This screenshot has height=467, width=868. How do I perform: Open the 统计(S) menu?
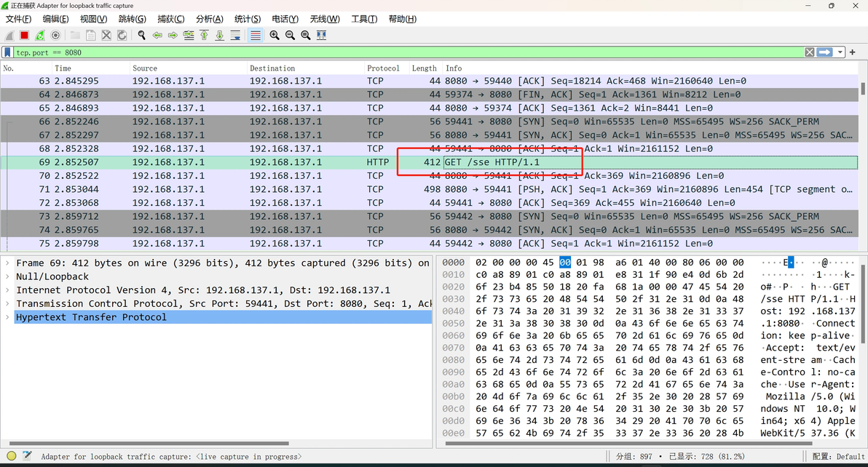point(248,19)
